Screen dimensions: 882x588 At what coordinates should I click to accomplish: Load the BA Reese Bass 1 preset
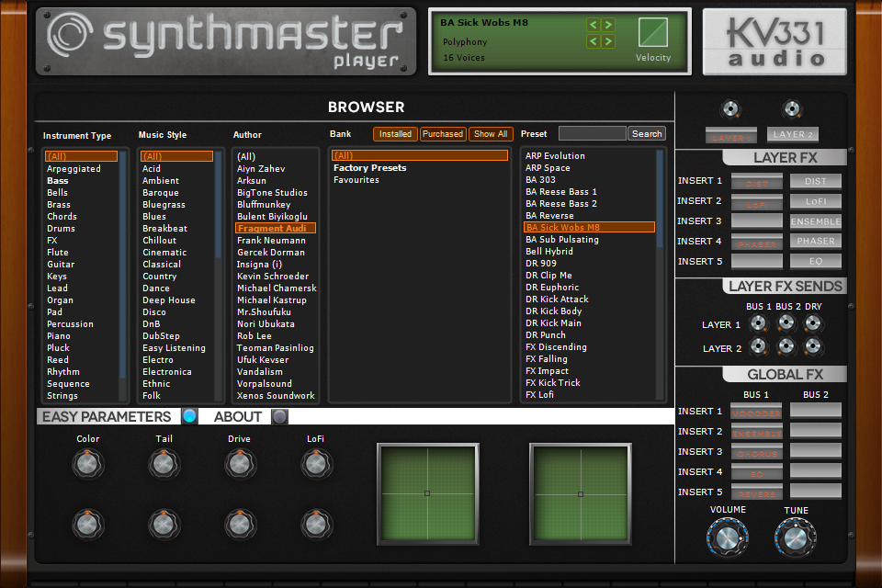coord(561,192)
